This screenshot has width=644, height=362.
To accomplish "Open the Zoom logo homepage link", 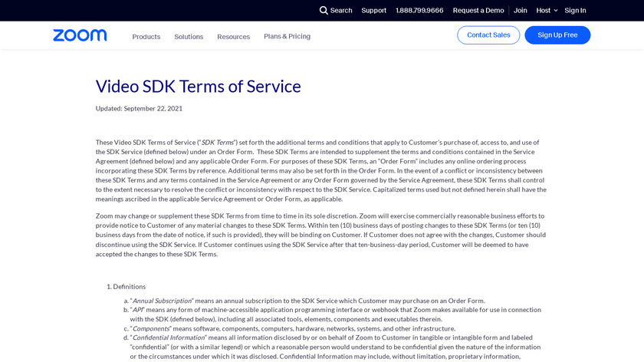I will click(x=80, y=35).
